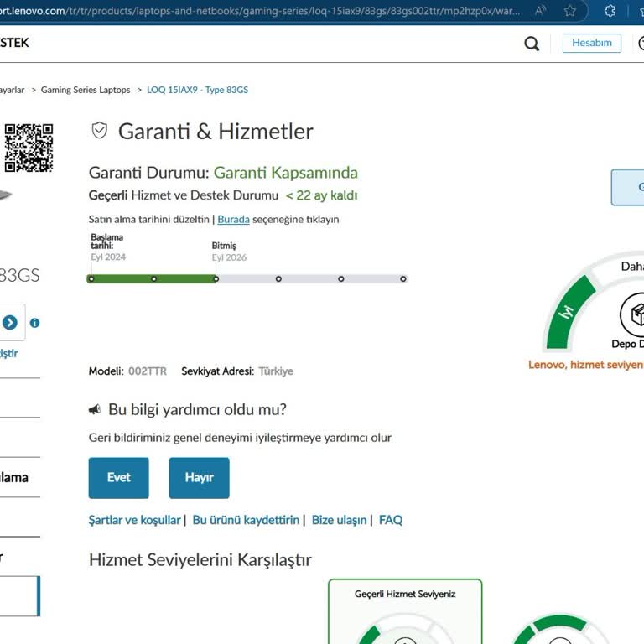Click the '< 22 ay kaldı' text
The width and height of the screenshot is (644, 644).
pos(322,195)
